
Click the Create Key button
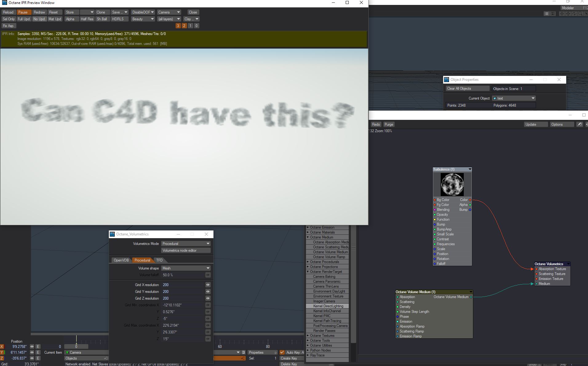(x=292, y=358)
